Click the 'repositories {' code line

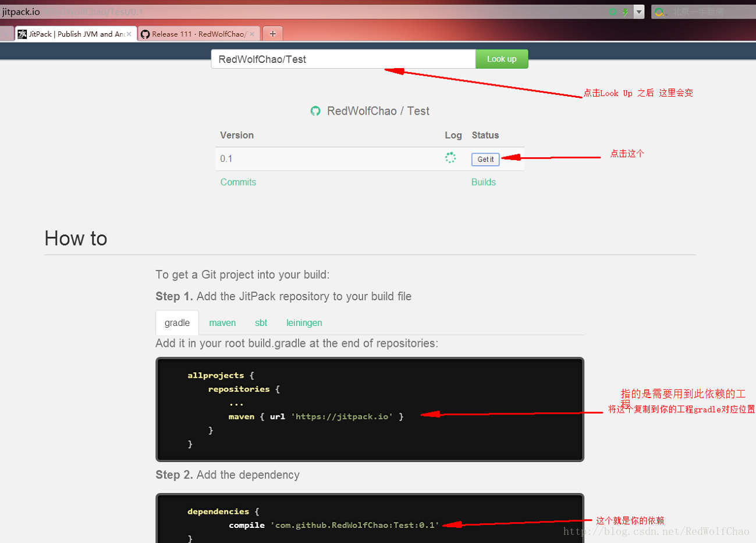coord(244,389)
